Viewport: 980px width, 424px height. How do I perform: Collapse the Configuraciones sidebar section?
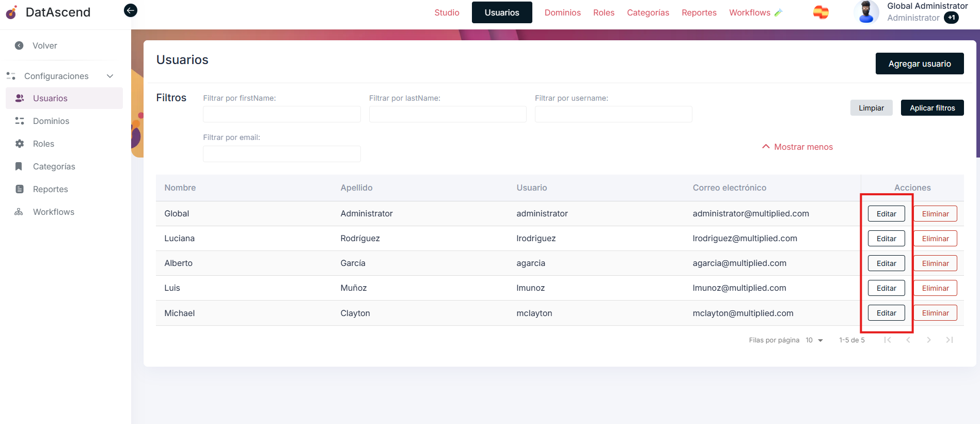coord(110,76)
